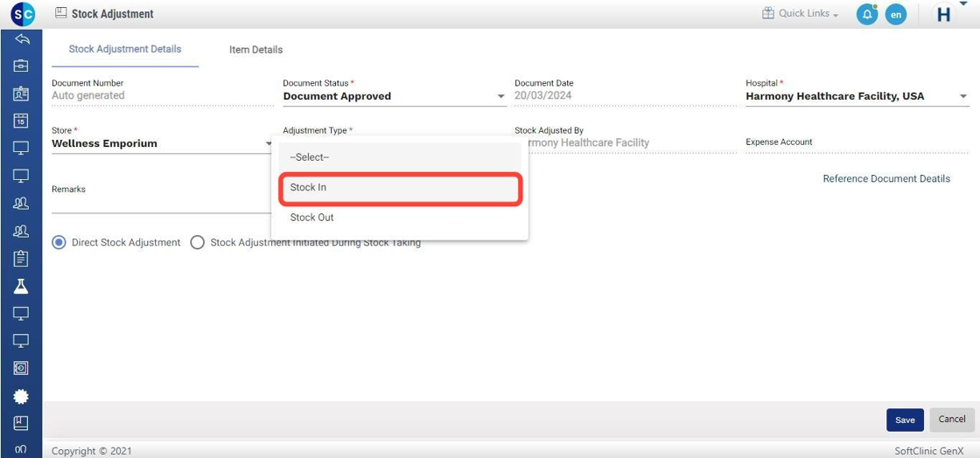Click the Expense Account field

pyautogui.click(x=857, y=142)
